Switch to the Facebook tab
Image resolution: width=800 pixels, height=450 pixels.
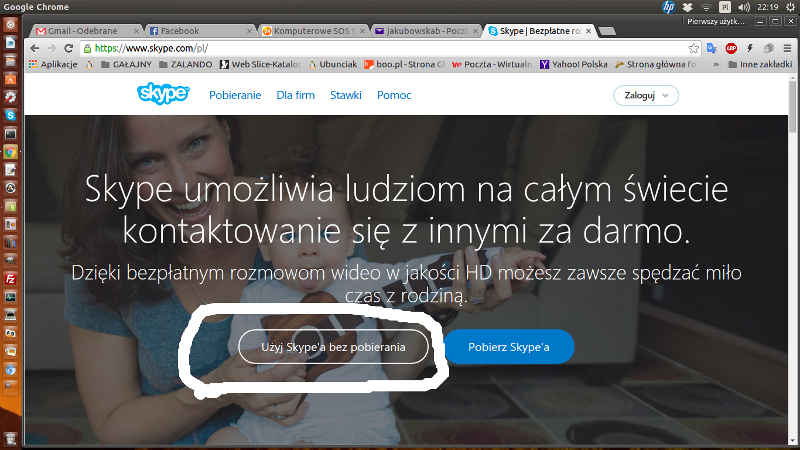pos(199,31)
